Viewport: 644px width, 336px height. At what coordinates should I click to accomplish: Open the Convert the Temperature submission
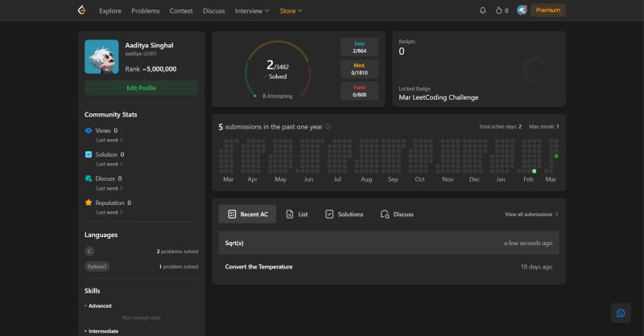click(x=389, y=267)
